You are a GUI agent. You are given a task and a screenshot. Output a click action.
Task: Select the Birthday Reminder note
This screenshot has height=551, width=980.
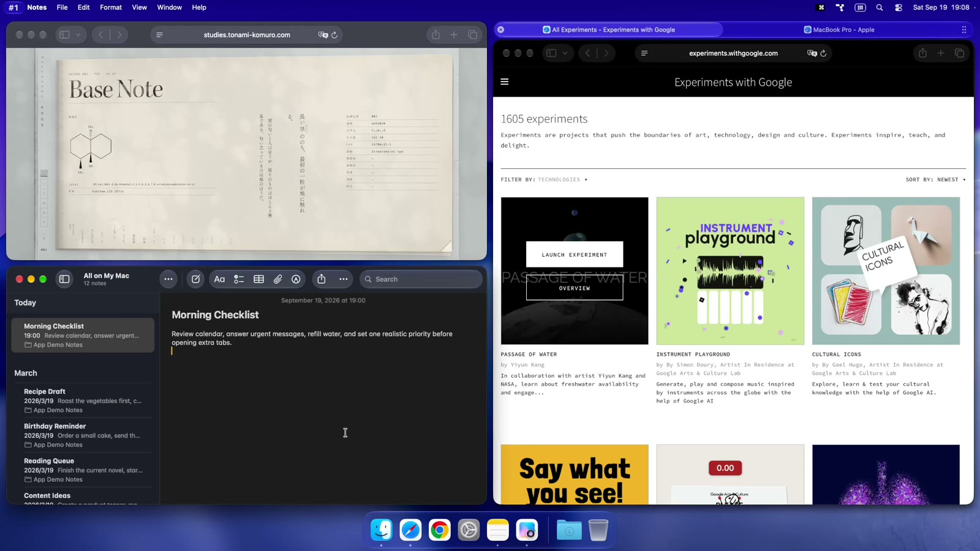[83, 435]
